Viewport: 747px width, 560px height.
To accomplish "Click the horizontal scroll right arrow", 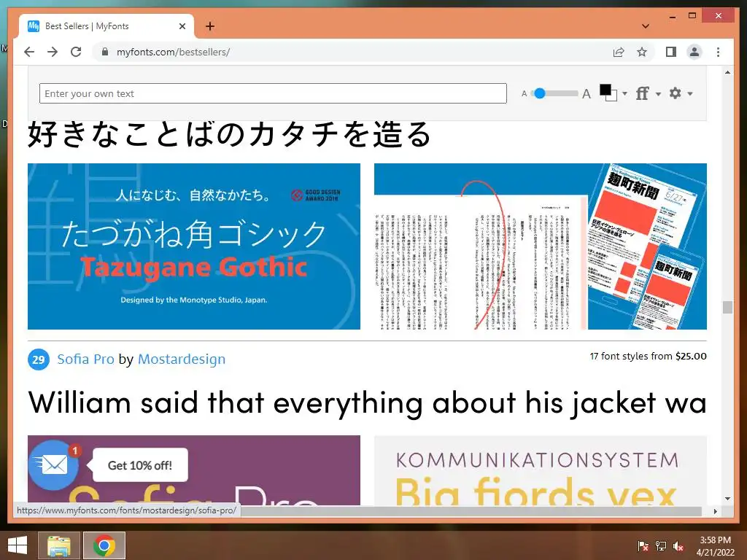I will coord(715,511).
